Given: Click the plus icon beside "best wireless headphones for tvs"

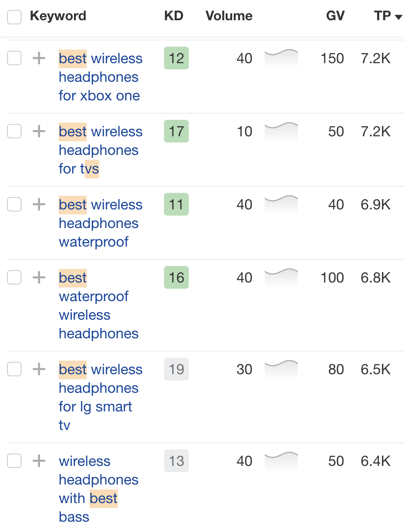Looking at the screenshot, I should click(38, 131).
